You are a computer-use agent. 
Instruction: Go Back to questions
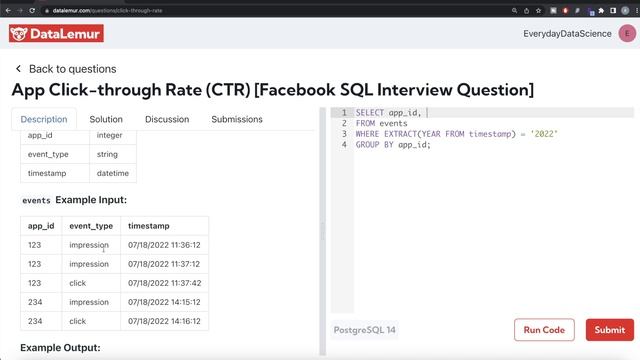point(72,69)
